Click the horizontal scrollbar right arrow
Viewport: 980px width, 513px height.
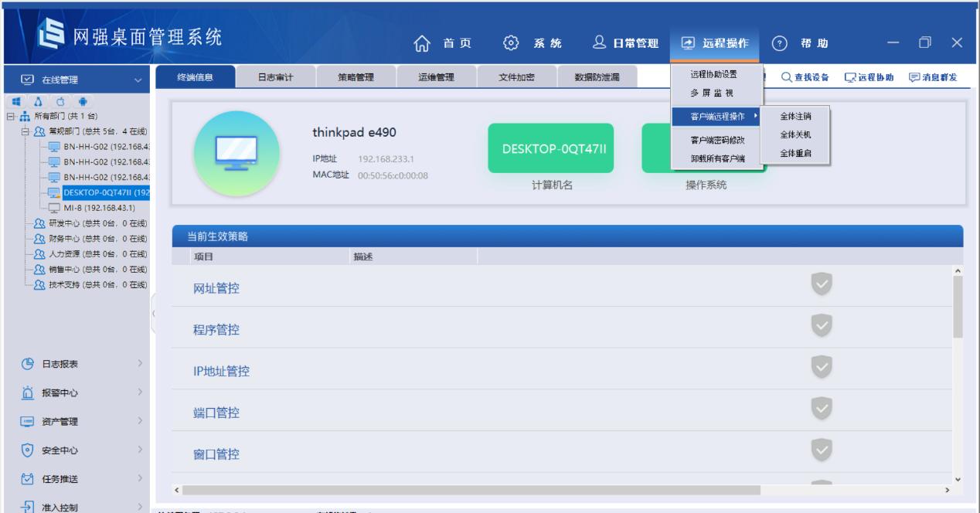(948, 490)
